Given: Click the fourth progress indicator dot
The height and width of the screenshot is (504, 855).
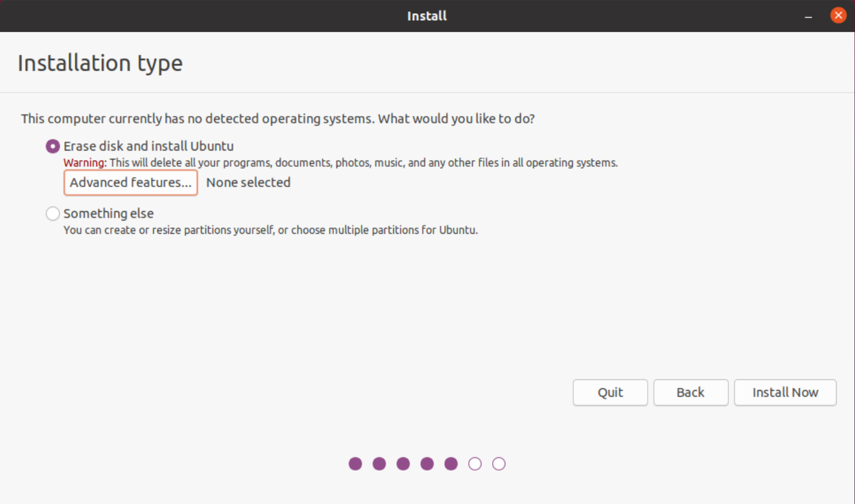Looking at the screenshot, I should click(427, 463).
